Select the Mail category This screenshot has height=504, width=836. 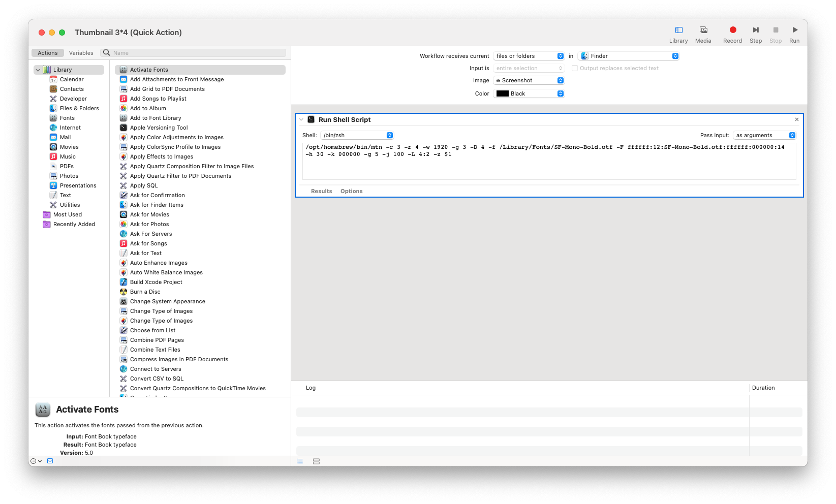coord(65,137)
